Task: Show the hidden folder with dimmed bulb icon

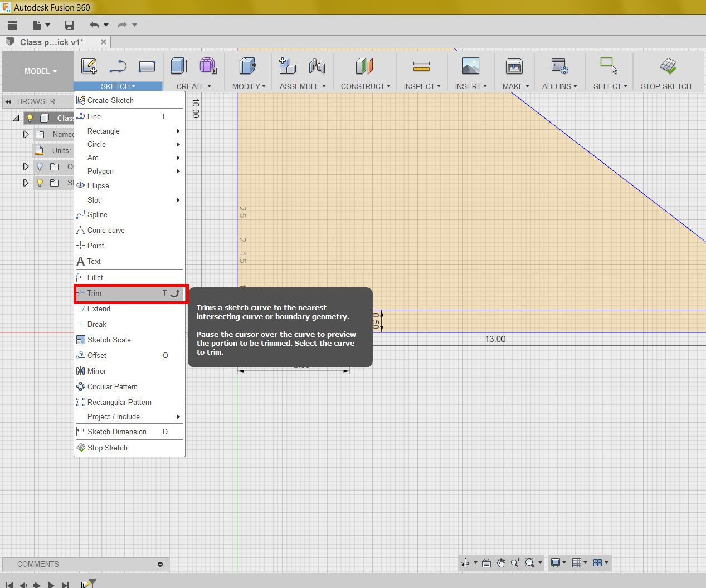Action: pyautogui.click(x=38, y=166)
